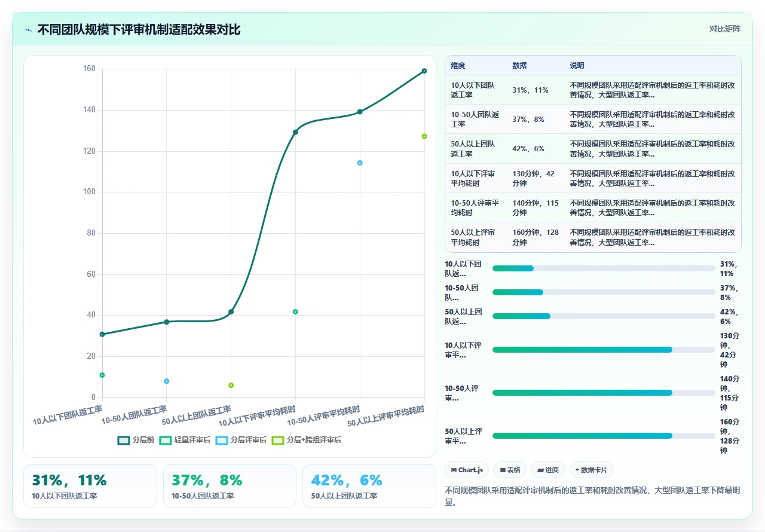The width and height of the screenshot is (765, 532).
Task: Click the 对比矩阵 label in the header
Action: (724, 29)
